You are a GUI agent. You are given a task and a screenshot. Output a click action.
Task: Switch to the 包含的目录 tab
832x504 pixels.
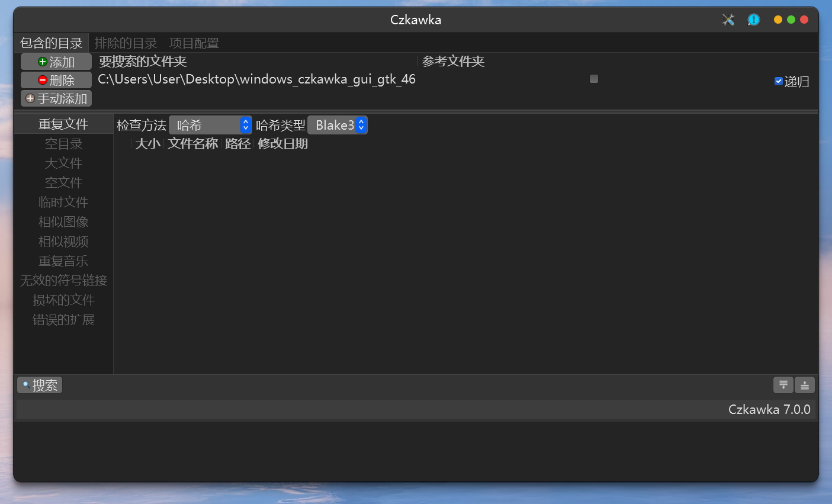(x=52, y=43)
